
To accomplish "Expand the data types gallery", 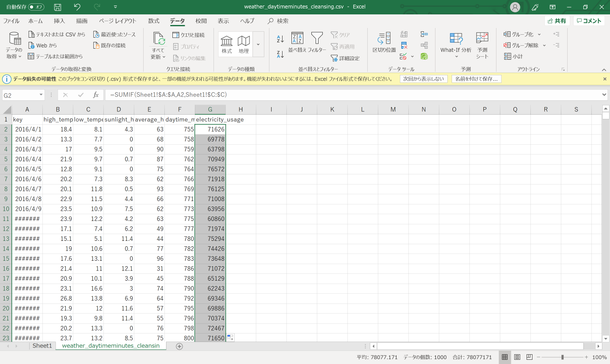I will pyautogui.click(x=258, y=44).
